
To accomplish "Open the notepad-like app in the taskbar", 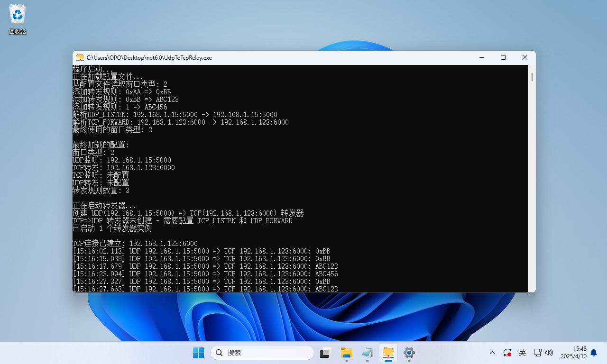I will pyautogui.click(x=368, y=353).
